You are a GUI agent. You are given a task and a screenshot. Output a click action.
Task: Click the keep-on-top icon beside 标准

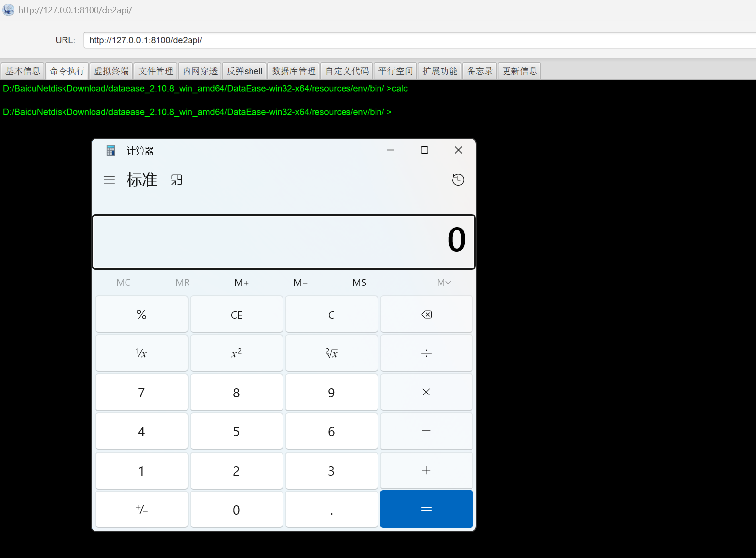[177, 180]
